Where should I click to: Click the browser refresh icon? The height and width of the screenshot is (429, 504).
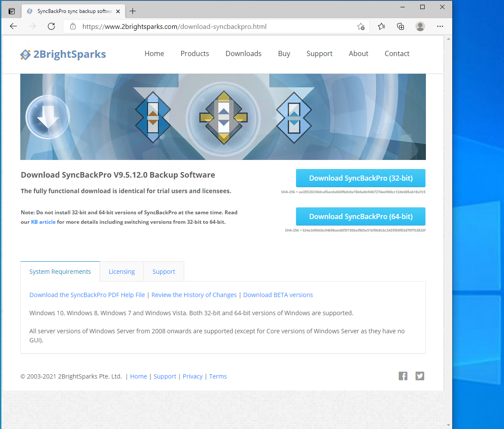pyautogui.click(x=51, y=26)
